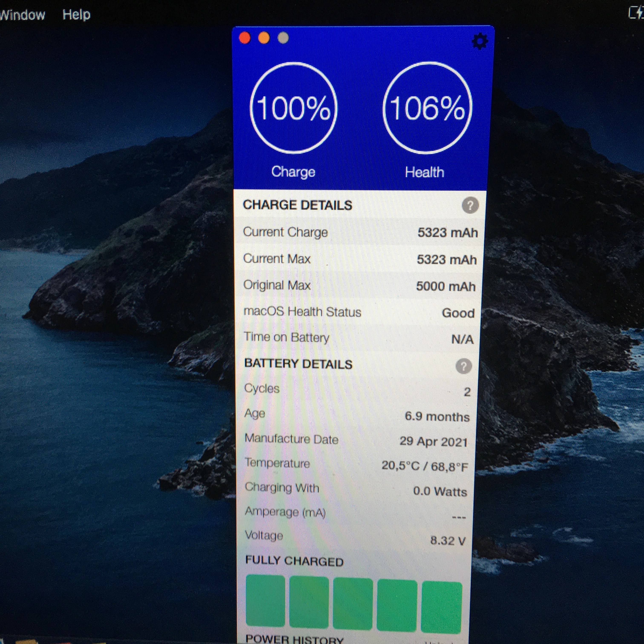This screenshot has width=644, height=644.
Task: Click the Cycles row label
Action: [x=262, y=388]
